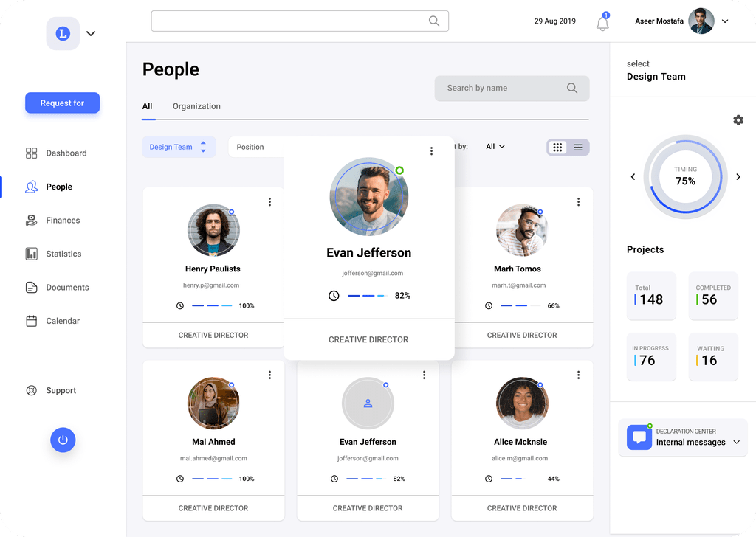Expand the Internal messages panel

point(736,442)
